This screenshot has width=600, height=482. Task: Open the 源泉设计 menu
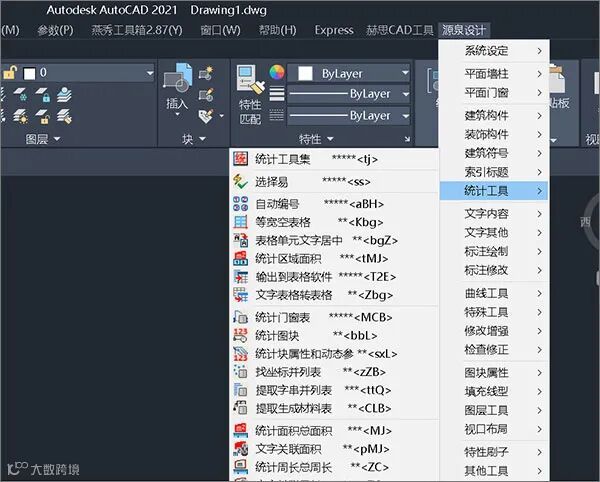[464, 30]
